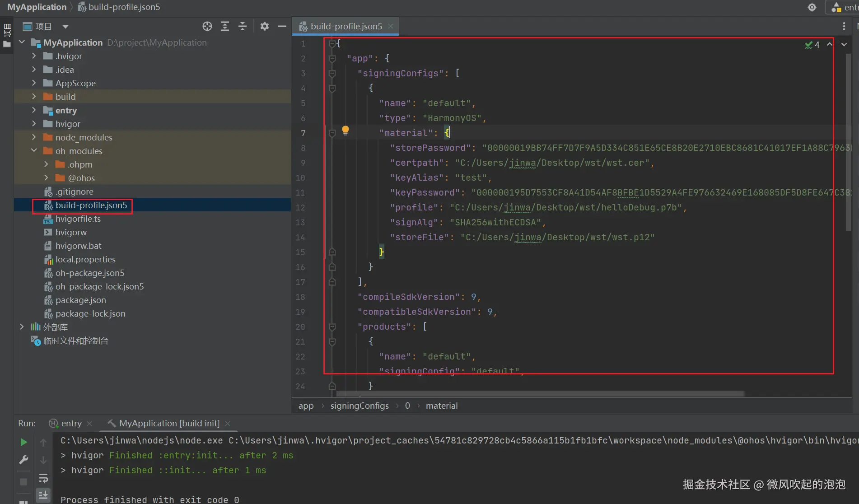The height and width of the screenshot is (504, 859).
Task: Toggle soft-wrap in Run console
Action: point(43,478)
